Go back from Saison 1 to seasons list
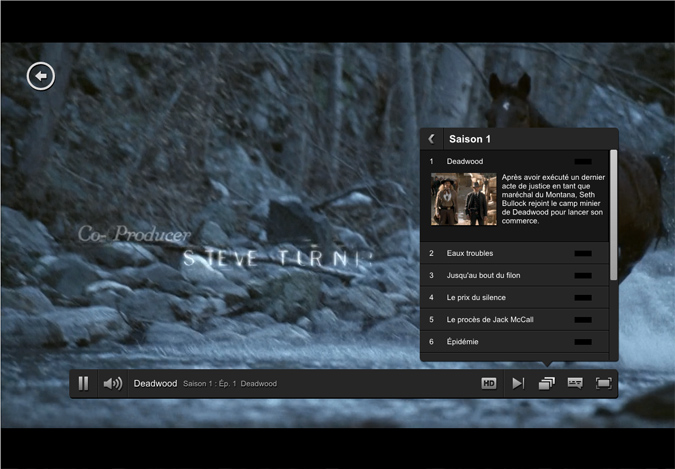675x469 pixels. [432, 139]
